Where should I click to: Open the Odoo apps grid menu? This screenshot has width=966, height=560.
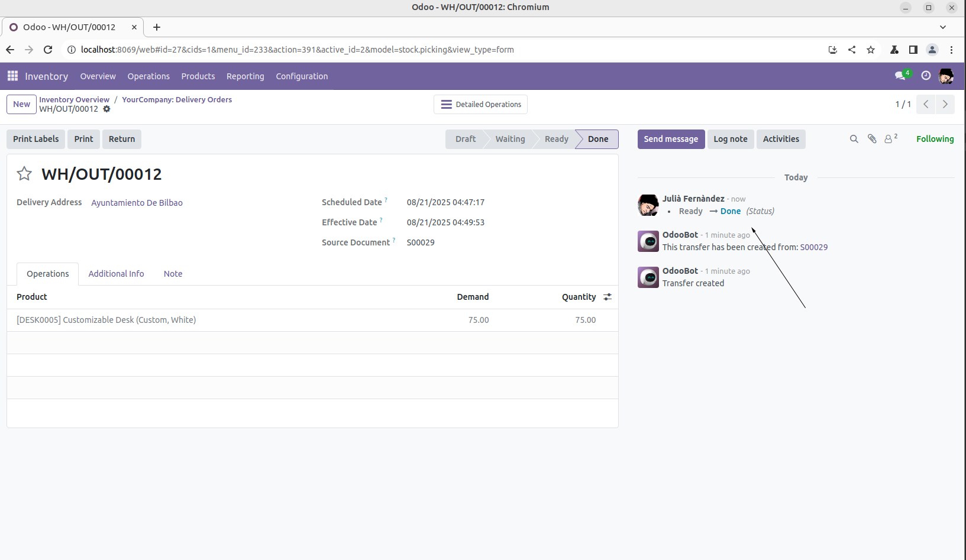point(12,76)
